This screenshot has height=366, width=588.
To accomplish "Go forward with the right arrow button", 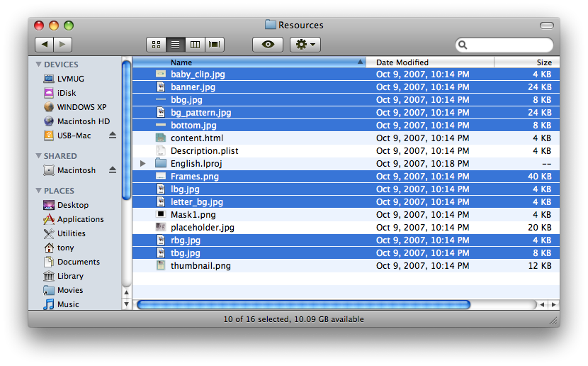I will point(62,45).
